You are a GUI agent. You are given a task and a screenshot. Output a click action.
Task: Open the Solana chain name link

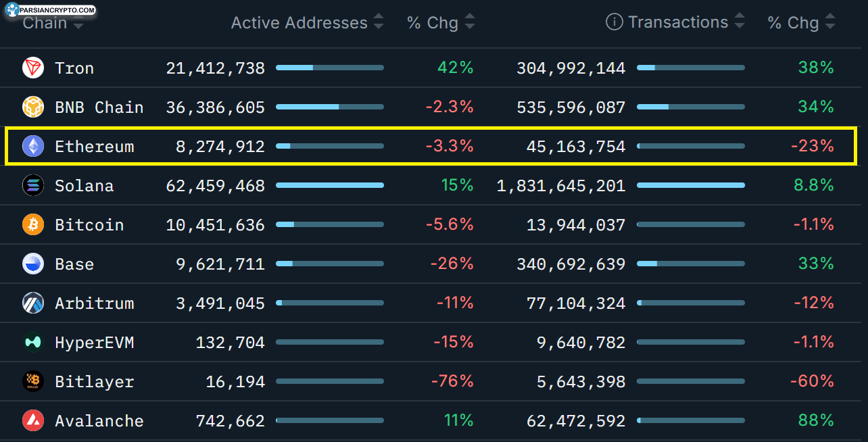point(84,186)
